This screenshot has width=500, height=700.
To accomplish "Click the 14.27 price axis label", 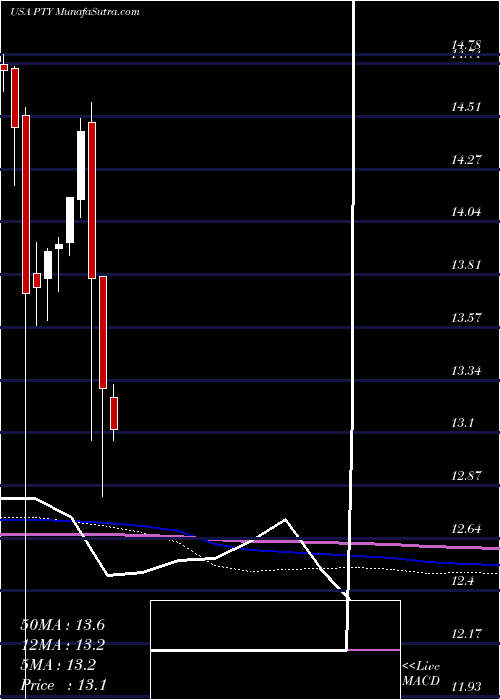I will 466,159.
